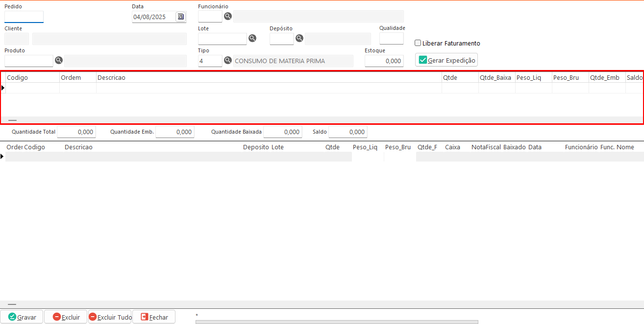Image resolution: width=644 pixels, height=324 pixels.
Task: Click the Lote search magnifier icon
Action: click(252, 38)
